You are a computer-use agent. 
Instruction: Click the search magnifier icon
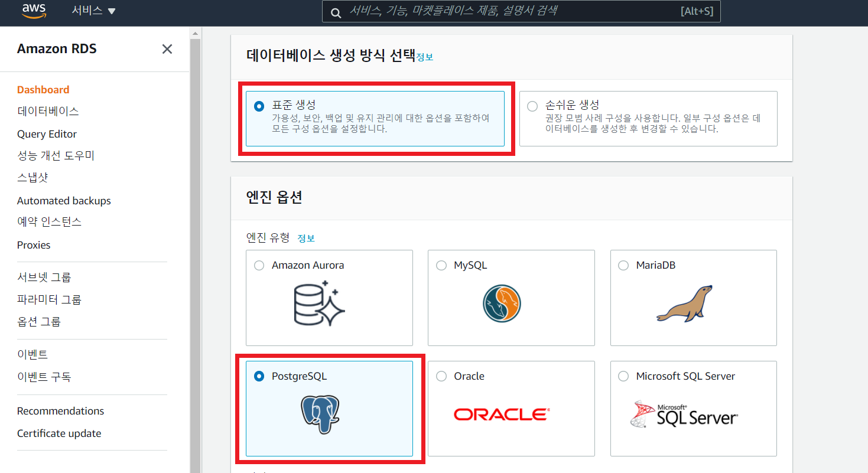[336, 12]
